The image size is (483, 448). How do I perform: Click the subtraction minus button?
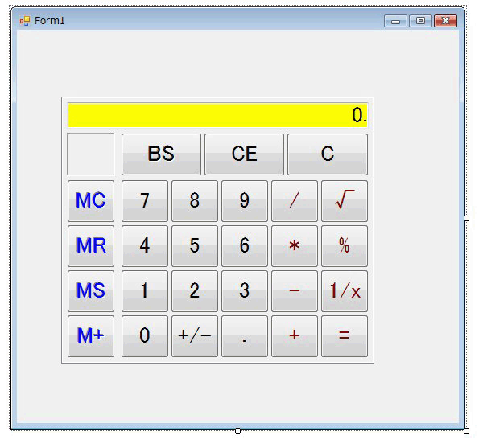point(295,291)
